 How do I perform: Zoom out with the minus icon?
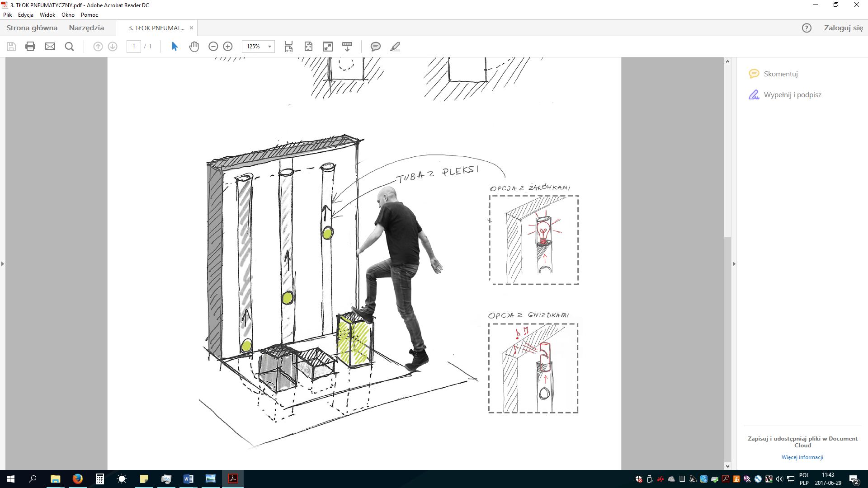(x=213, y=47)
